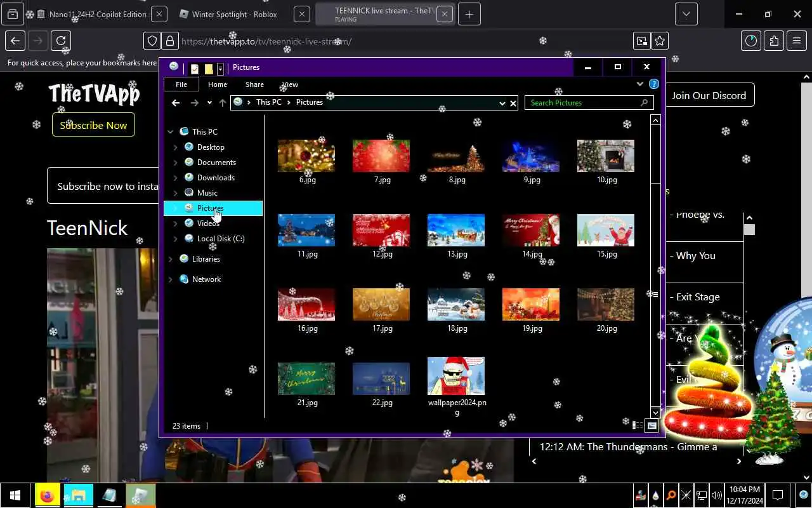The image size is (812, 508).
Task: Focus the Search Pictures field
Action: pyautogui.click(x=588, y=103)
